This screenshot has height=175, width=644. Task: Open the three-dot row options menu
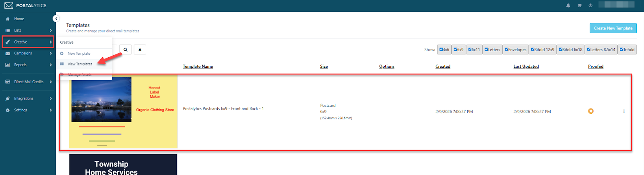point(624,111)
